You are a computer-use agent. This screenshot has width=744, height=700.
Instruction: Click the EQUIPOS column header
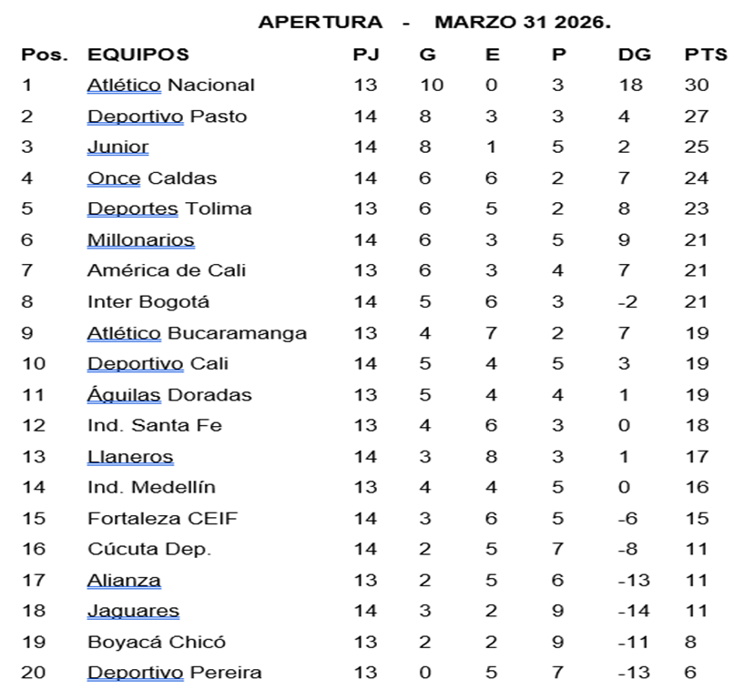138,55
